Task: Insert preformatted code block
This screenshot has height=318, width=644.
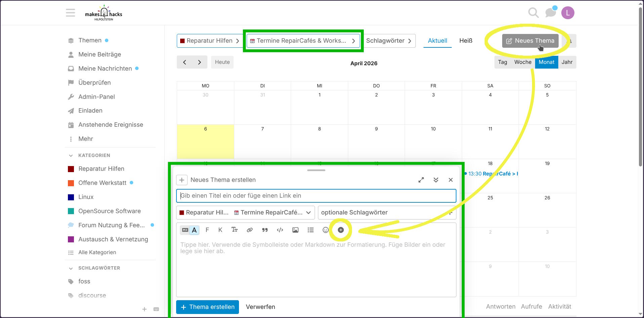Action: [x=280, y=230]
